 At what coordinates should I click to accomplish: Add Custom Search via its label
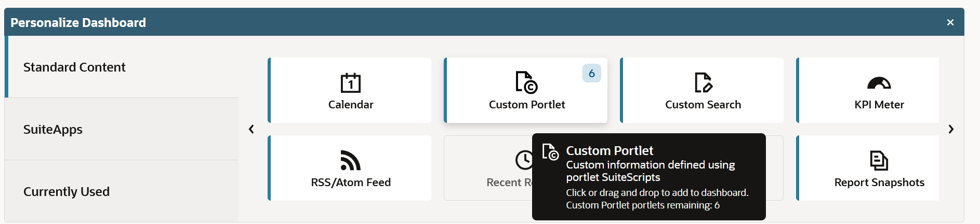[703, 105]
